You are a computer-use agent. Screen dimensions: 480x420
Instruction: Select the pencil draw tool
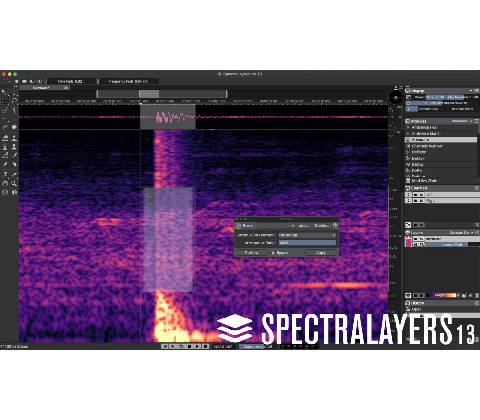(5, 164)
